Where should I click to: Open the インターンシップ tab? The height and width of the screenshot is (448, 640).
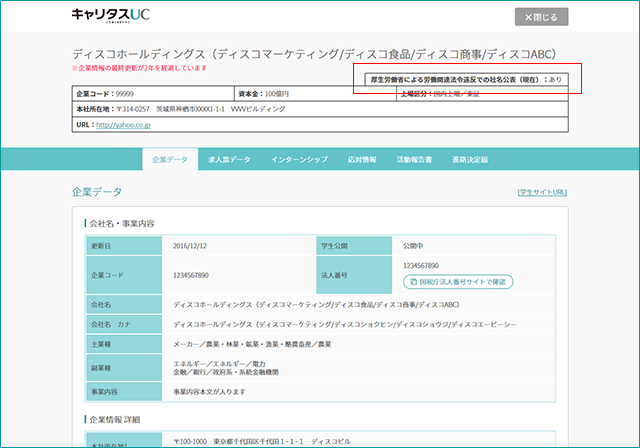(299, 160)
